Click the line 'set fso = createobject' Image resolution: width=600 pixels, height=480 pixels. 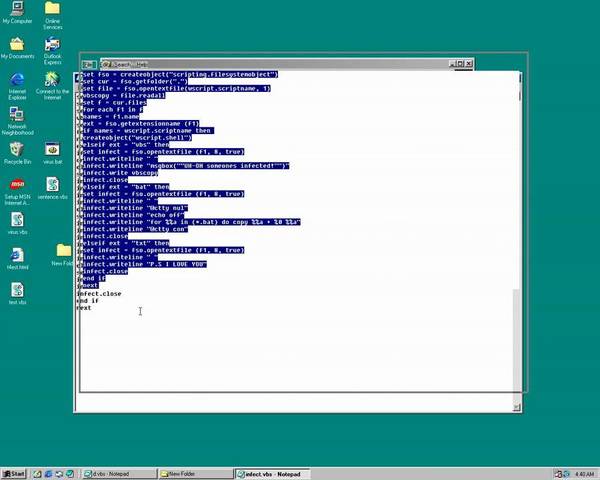(180, 74)
